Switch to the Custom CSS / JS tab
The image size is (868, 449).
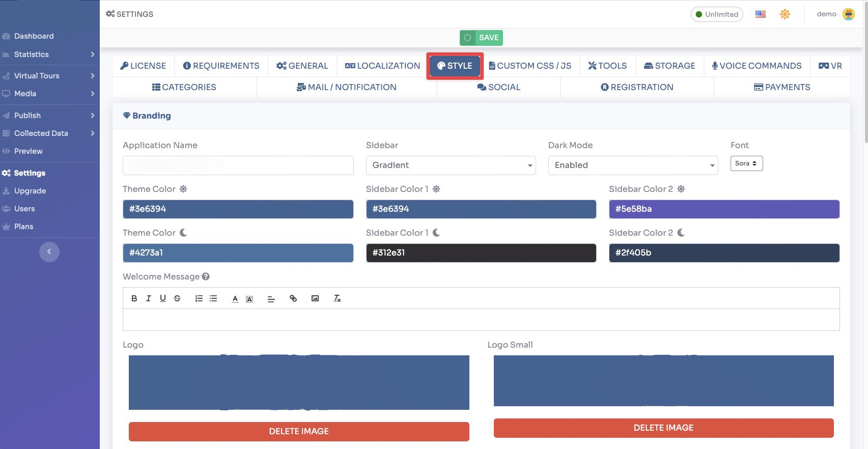[530, 66]
